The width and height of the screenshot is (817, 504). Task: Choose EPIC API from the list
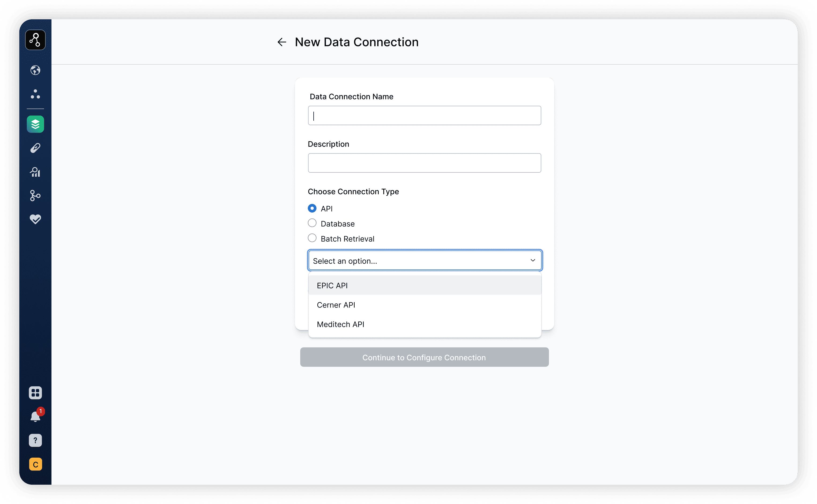coord(425,285)
